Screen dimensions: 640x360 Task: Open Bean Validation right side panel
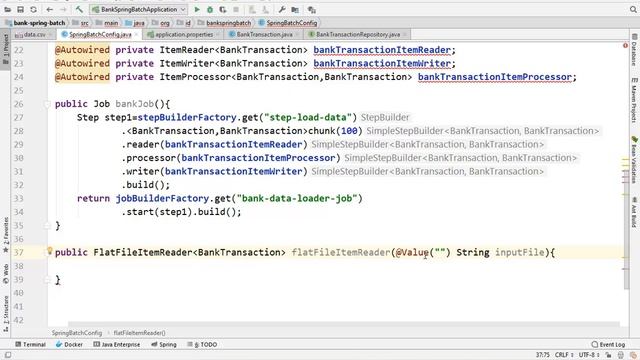pos(634,160)
